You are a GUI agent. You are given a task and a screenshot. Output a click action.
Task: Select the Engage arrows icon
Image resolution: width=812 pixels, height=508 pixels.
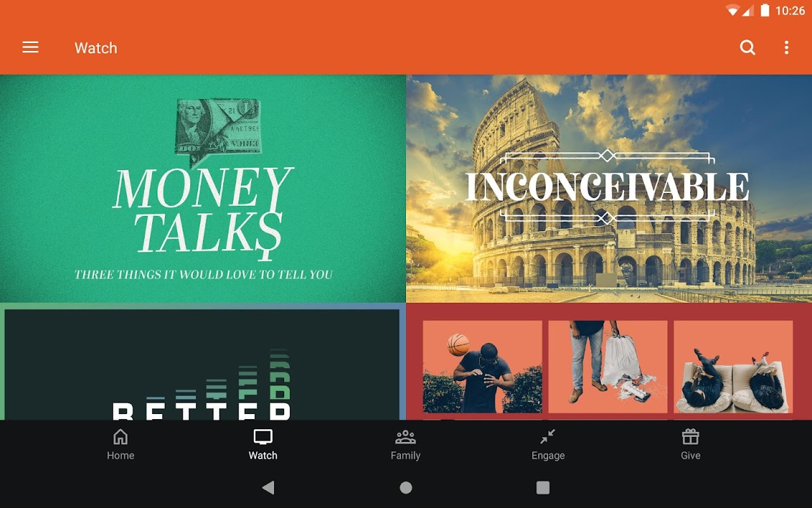tap(547, 437)
